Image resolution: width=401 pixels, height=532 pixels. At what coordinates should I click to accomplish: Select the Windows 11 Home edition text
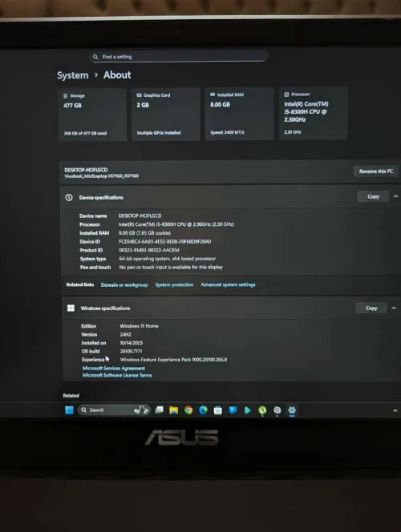click(x=139, y=326)
